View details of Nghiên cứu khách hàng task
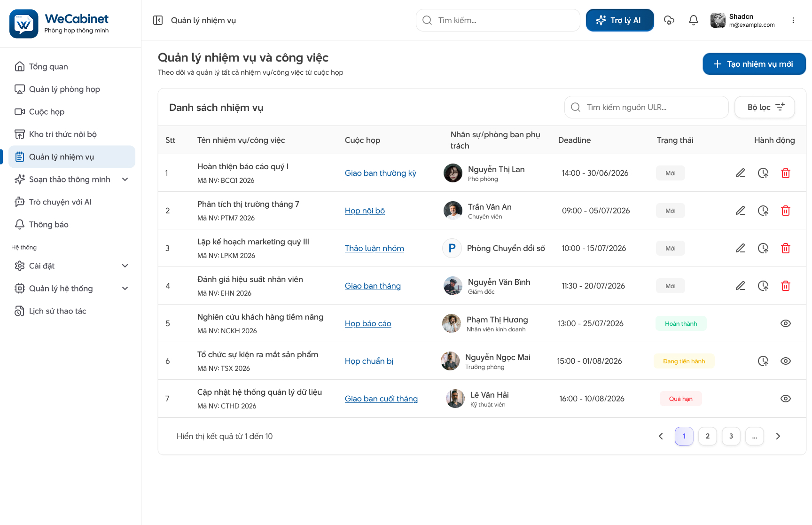This screenshot has height=525, width=812. click(x=786, y=323)
